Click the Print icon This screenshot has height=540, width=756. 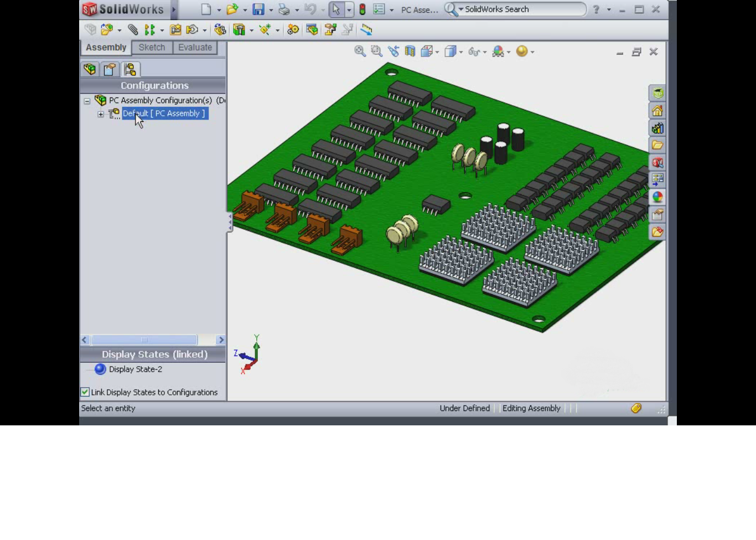point(284,9)
